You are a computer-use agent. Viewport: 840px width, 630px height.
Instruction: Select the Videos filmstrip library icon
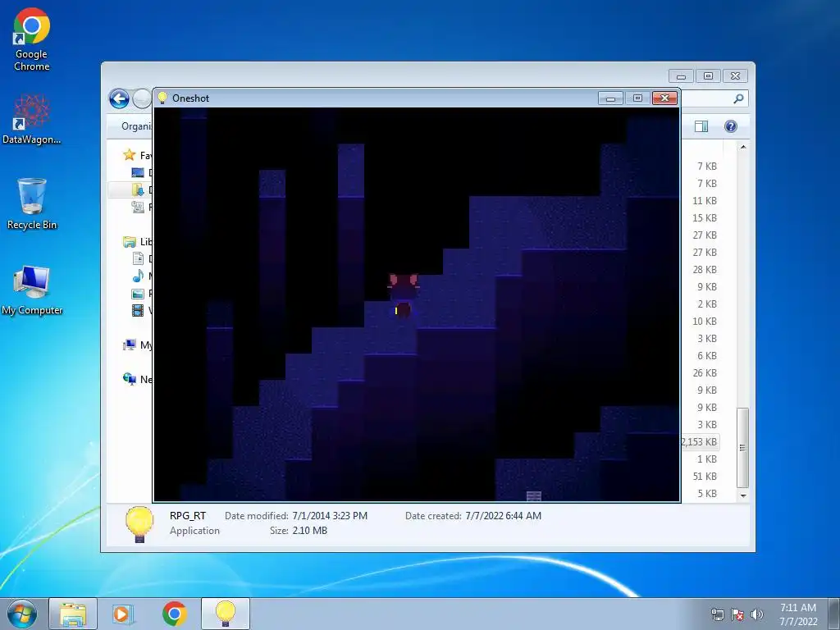tap(138, 310)
